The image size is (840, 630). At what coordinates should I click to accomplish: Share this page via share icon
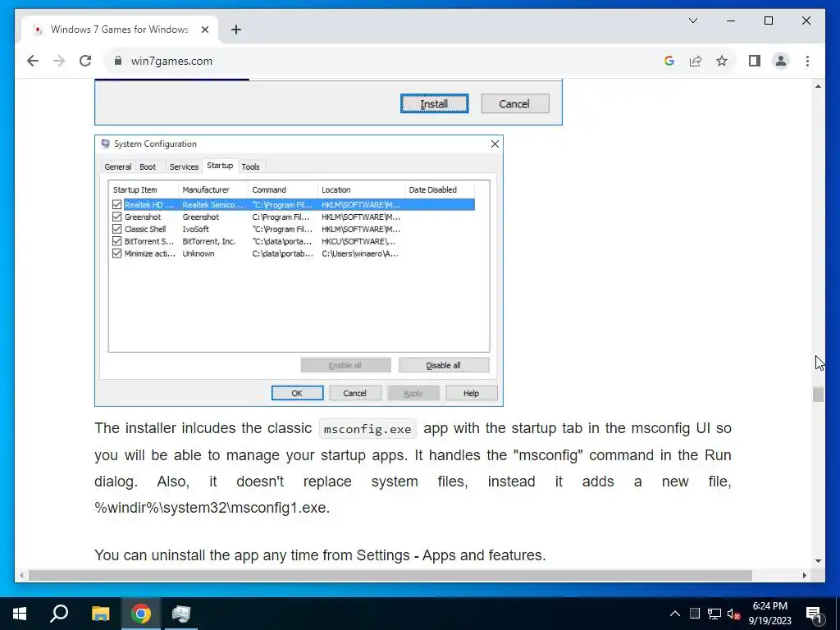pos(696,61)
